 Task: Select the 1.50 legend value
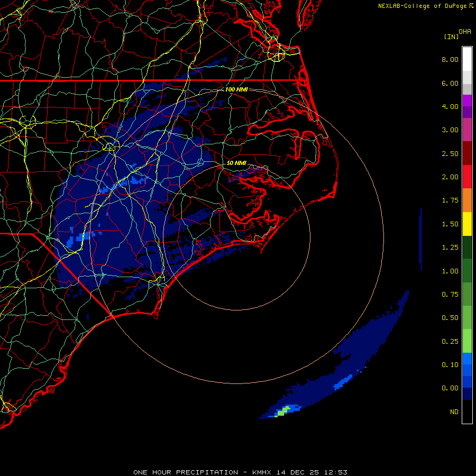(450, 224)
